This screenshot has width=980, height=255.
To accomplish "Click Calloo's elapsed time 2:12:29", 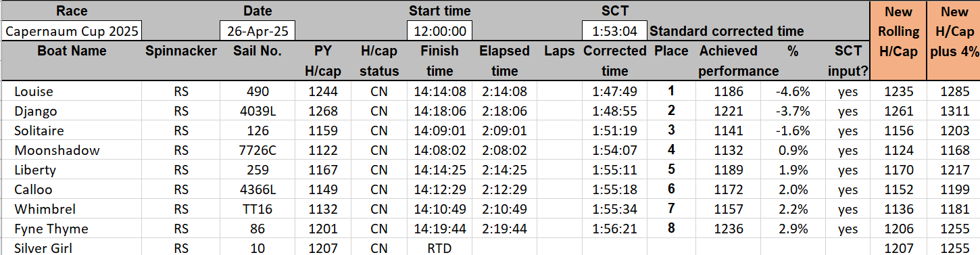I will pos(504,189).
